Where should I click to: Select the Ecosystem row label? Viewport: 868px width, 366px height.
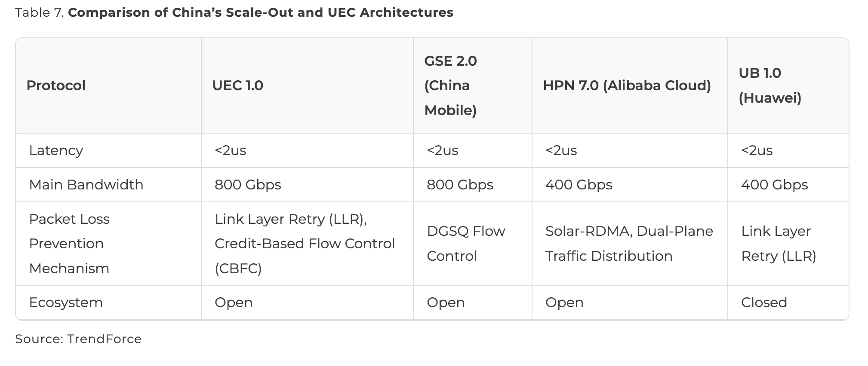point(66,302)
